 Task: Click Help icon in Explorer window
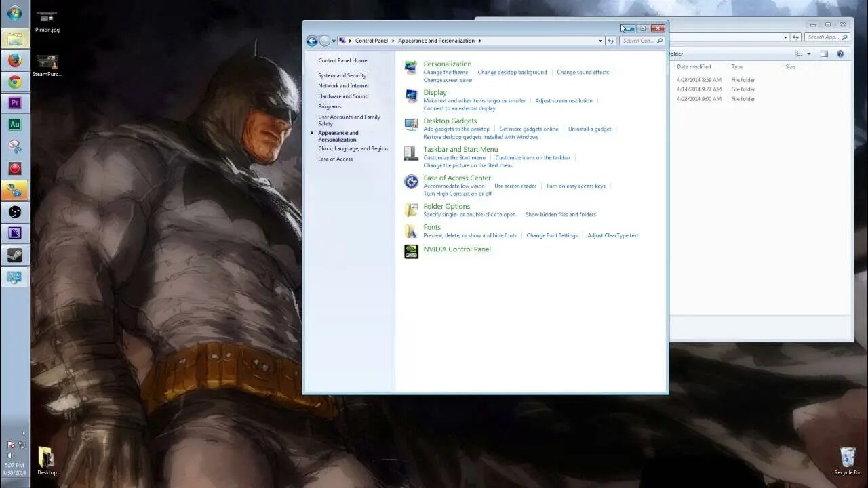840,54
